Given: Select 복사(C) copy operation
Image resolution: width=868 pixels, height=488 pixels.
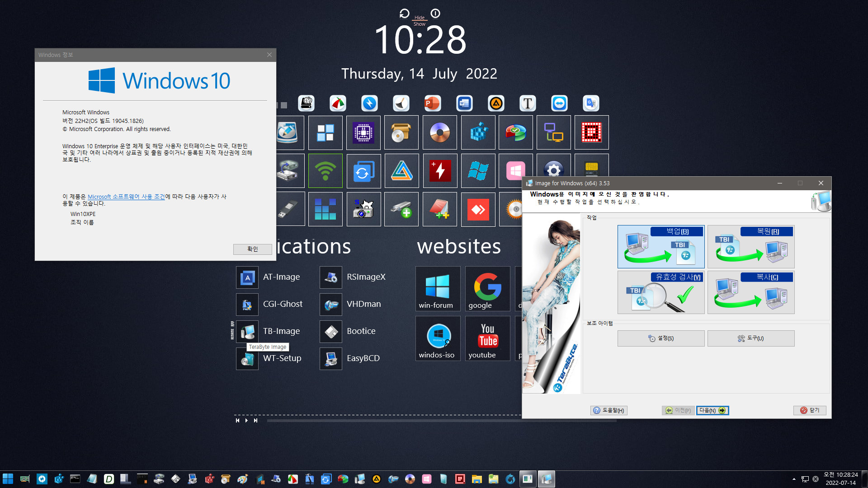Looking at the screenshot, I should click(751, 292).
